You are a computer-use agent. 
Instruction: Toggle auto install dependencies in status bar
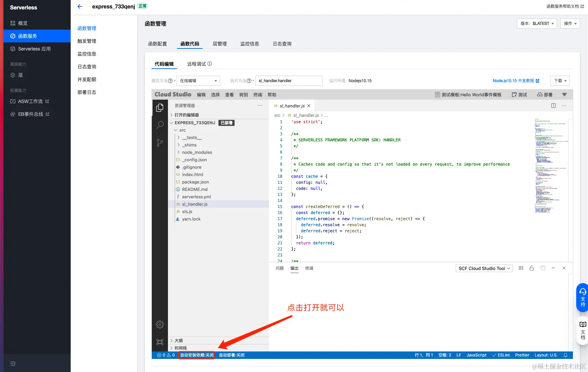coord(197,355)
